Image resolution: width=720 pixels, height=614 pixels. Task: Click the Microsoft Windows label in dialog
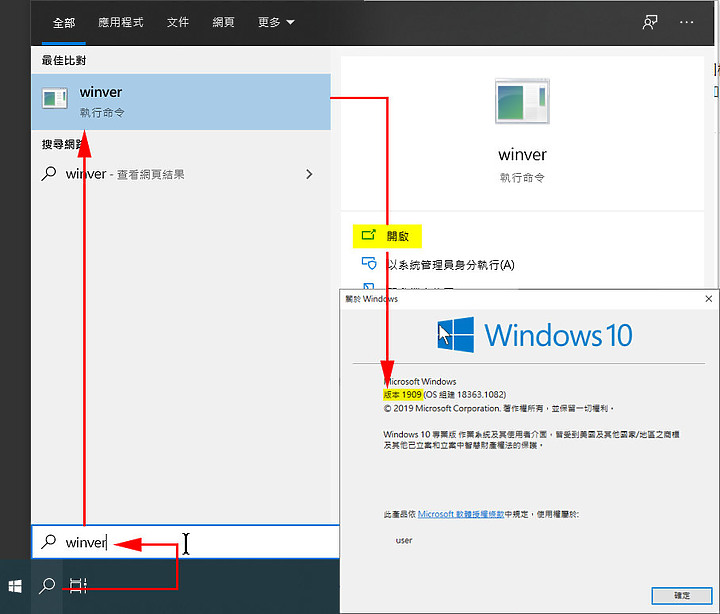coord(420,382)
